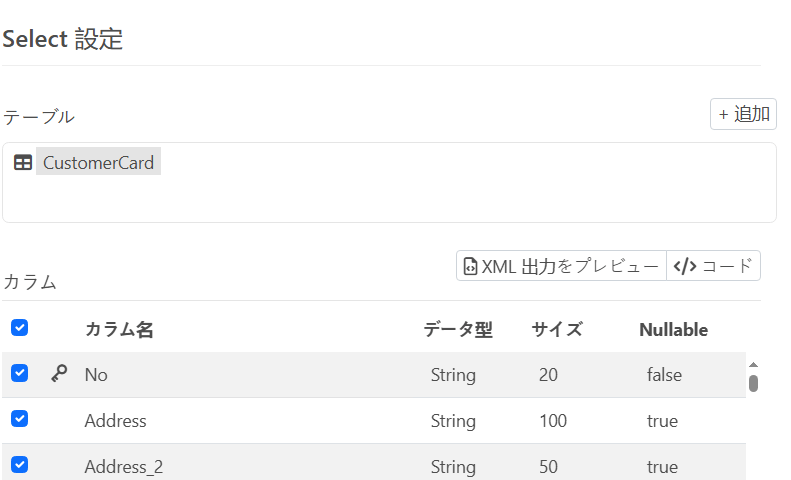Click the primary key icon on No row
This screenshot has height=480, width=791.
(x=59, y=374)
